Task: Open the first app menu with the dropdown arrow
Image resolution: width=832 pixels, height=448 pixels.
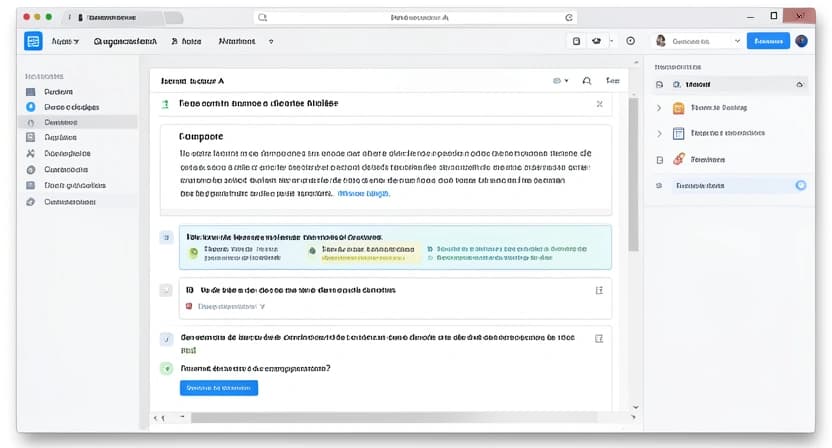Action: (65, 41)
